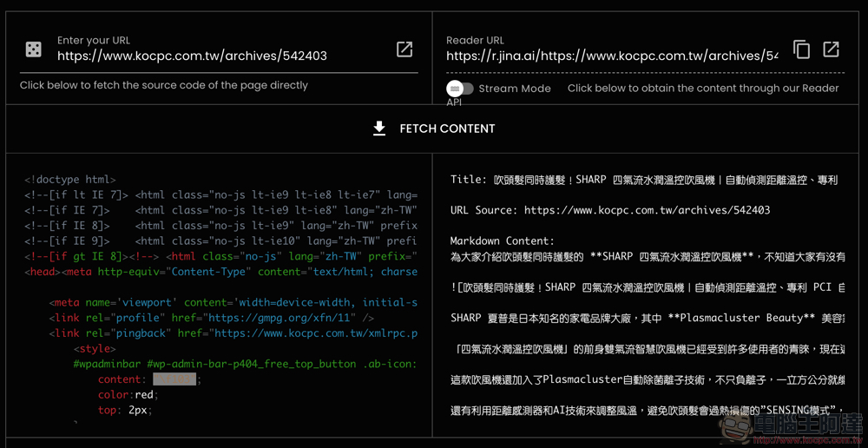The width and height of the screenshot is (868, 448).
Task: Open Reader URL in new tab icon
Action: coord(831,49)
